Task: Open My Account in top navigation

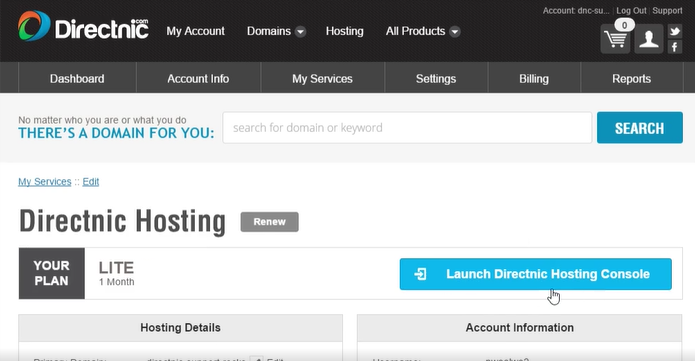Action: 195,31
